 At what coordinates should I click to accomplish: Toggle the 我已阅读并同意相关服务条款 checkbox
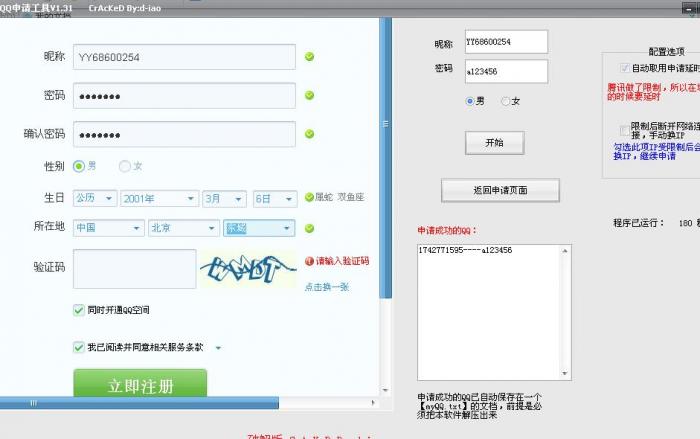coord(79,347)
